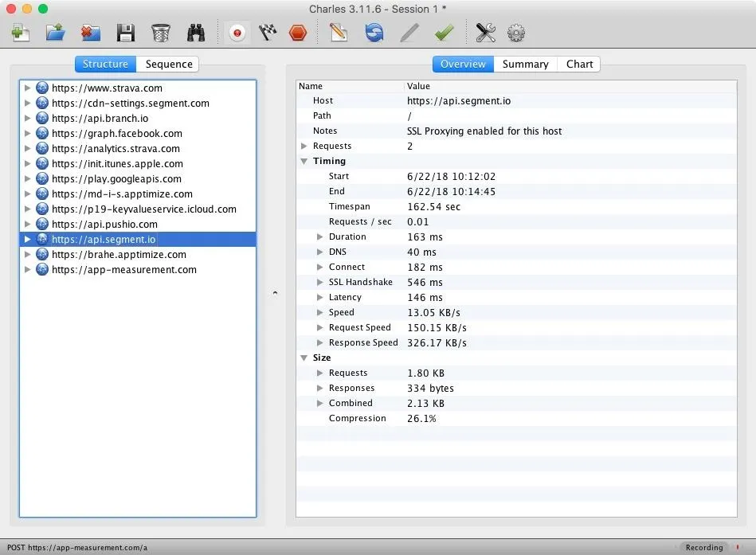Viewport: 756px width, 555px height.
Task: Expand the SSL Handshake row
Action: [x=319, y=282]
